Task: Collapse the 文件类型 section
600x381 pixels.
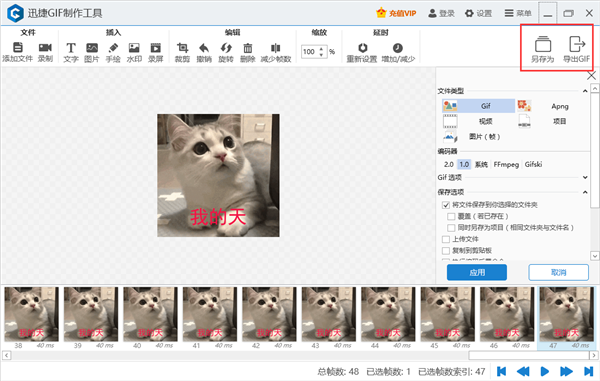Action: click(585, 91)
